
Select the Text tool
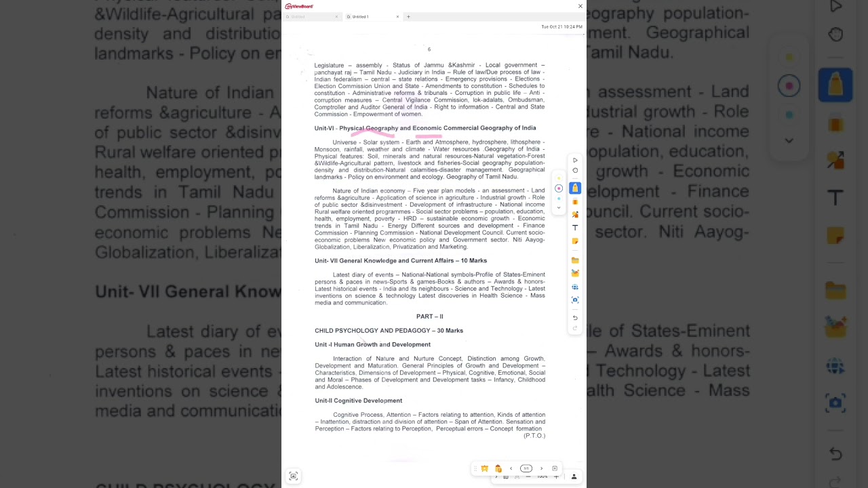tap(575, 228)
